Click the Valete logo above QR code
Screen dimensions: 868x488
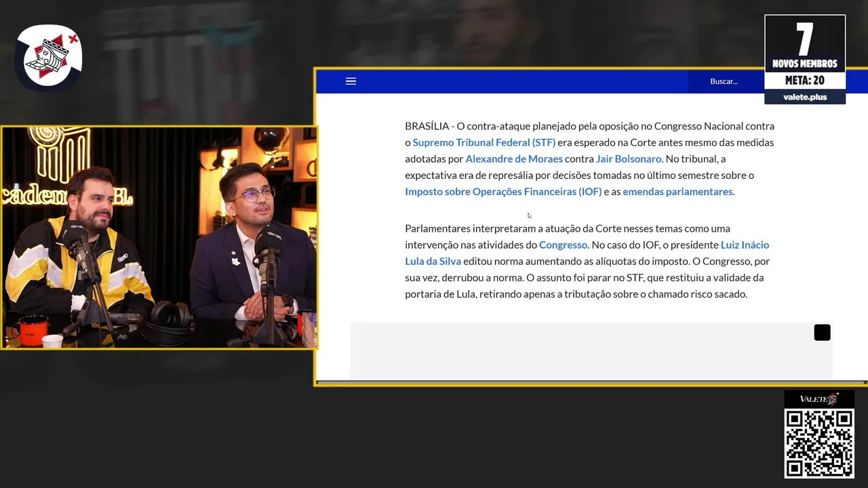tap(819, 399)
